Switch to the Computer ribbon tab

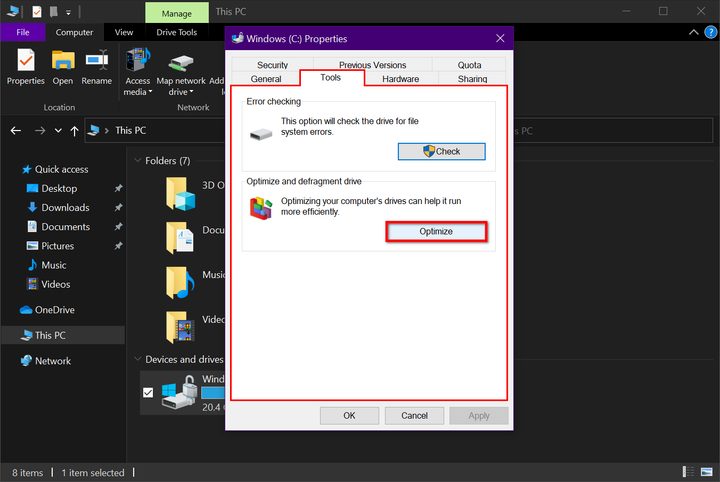[x=74, y=32]
